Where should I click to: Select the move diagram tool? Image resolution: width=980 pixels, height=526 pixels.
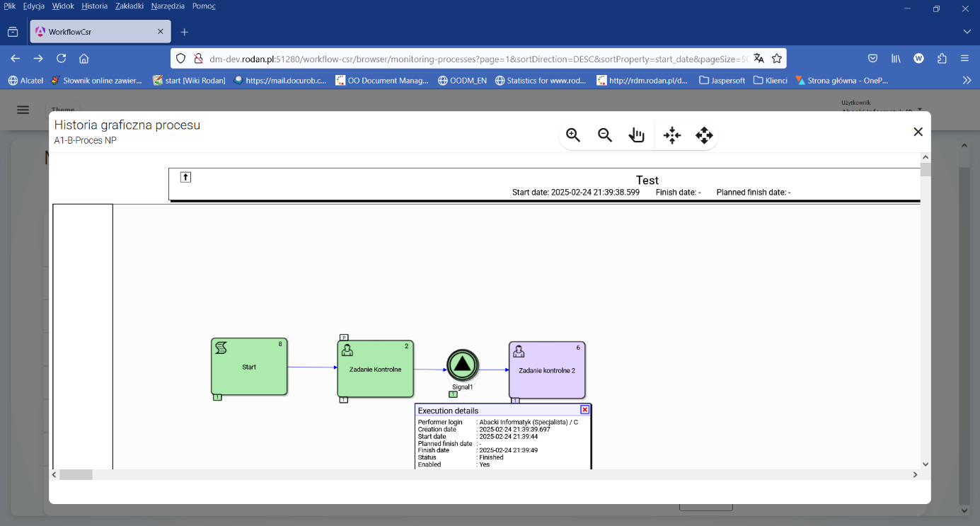pyautogui.click(x=704, y=135)
